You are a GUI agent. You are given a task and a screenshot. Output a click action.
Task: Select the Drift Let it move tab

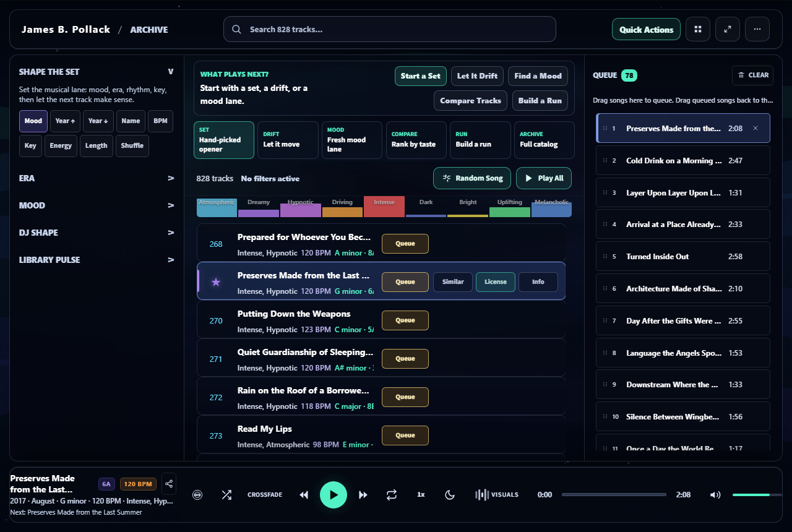tap(288, 140)
